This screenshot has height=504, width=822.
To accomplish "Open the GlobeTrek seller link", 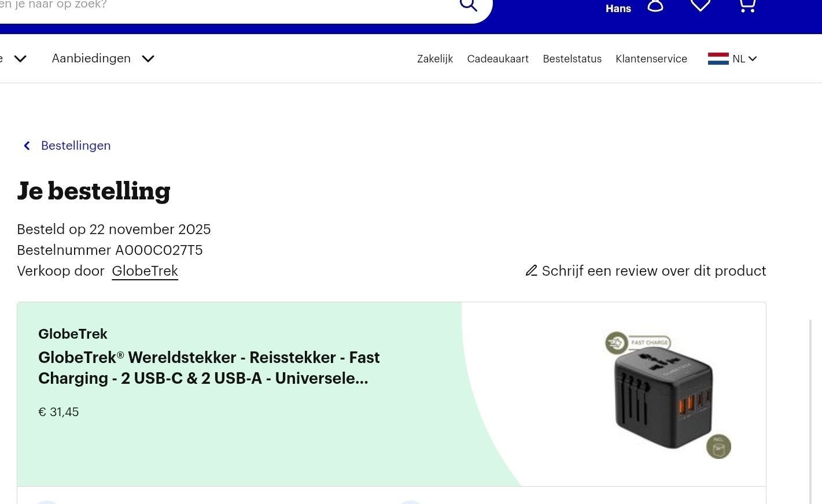I will 145,271.
